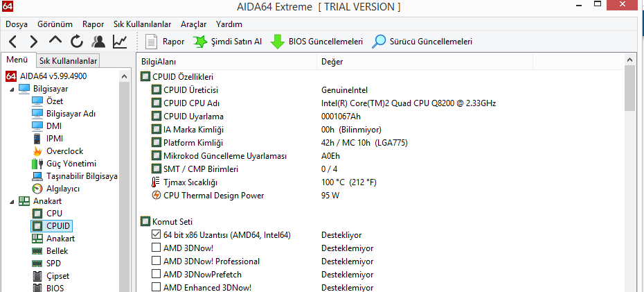Click the up-level arrow icon
This screenshot has height=292, width=644.
pyautogui.click(x=55, y=41)
